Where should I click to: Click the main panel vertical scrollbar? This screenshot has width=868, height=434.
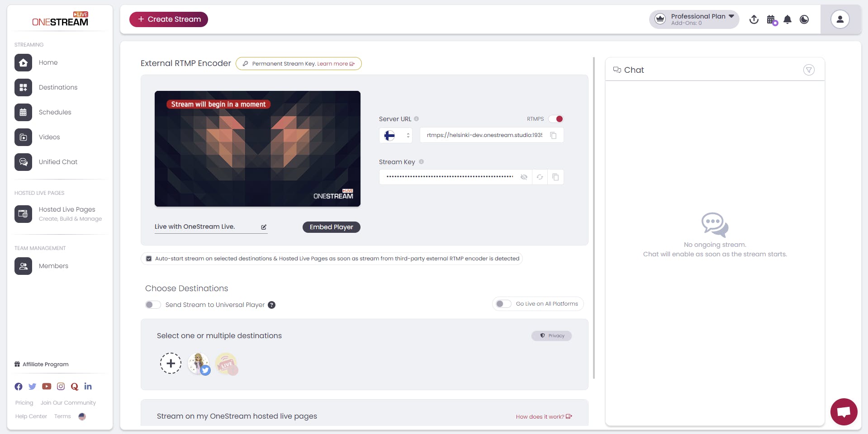(594, 218)
